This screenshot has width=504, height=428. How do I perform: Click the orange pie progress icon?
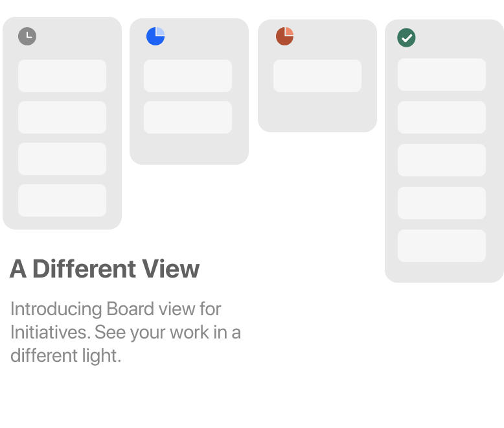[285, 36]
